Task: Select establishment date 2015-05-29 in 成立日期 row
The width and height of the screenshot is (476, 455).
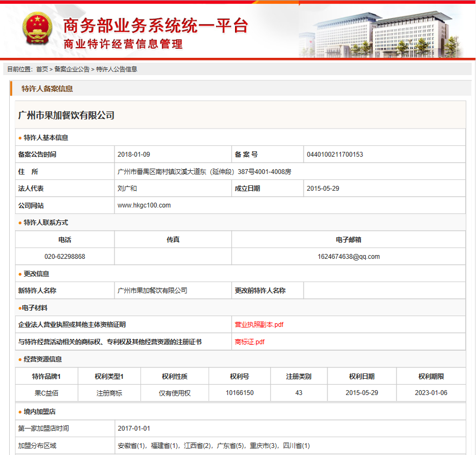Action: click(x=323, y=189)
